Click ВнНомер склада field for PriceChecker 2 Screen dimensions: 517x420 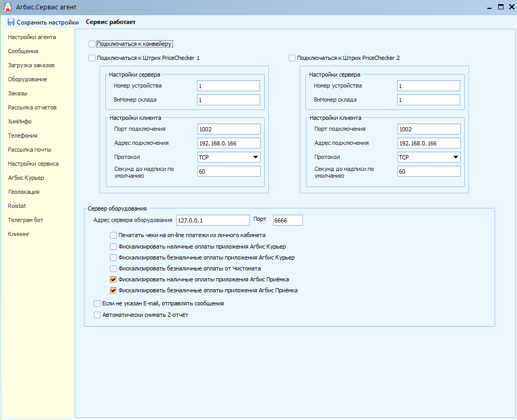pos(428,100)
